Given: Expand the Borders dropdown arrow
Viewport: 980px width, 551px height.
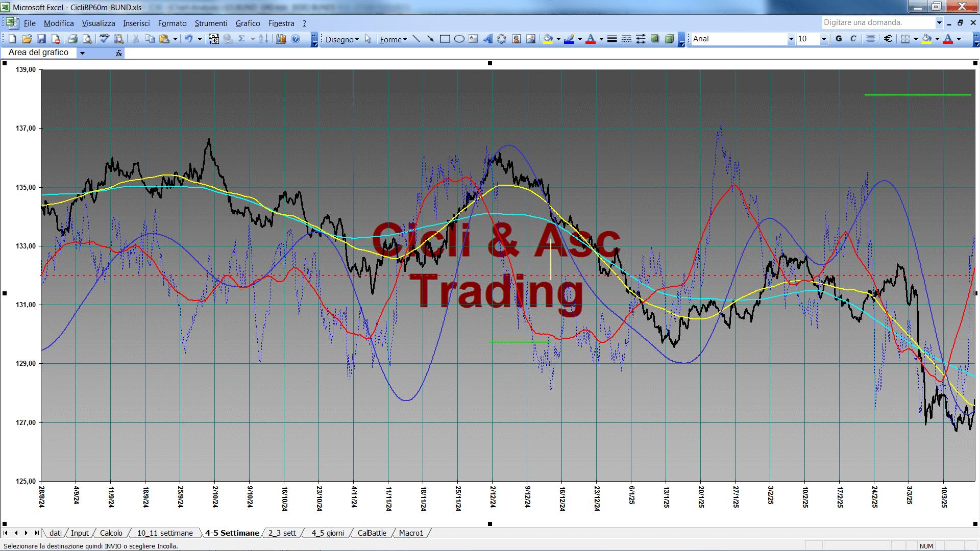Looking at the screenshot, I should 916,39.
